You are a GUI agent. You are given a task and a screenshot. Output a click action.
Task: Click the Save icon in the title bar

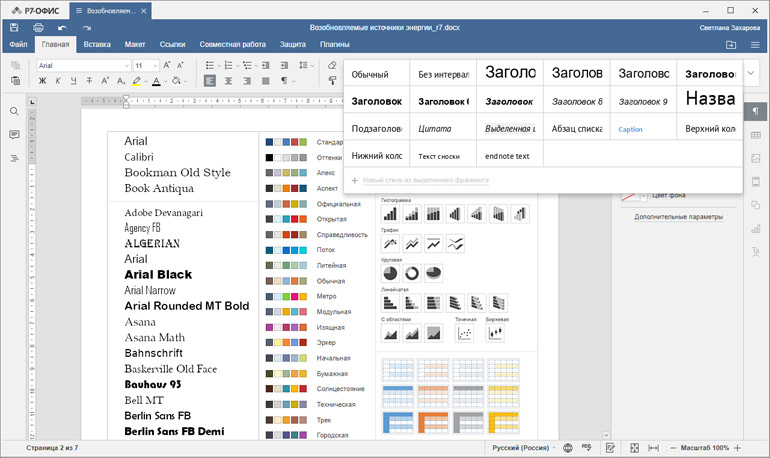click(14, 27)
